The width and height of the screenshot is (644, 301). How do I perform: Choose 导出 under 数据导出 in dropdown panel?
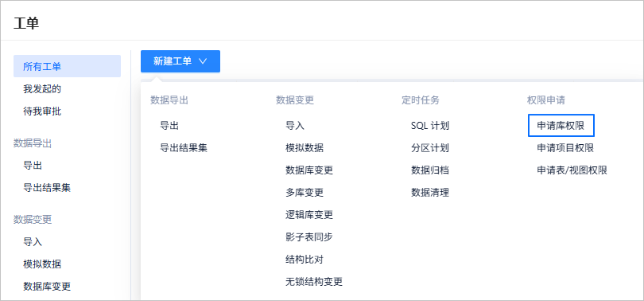tap(169, 126)
